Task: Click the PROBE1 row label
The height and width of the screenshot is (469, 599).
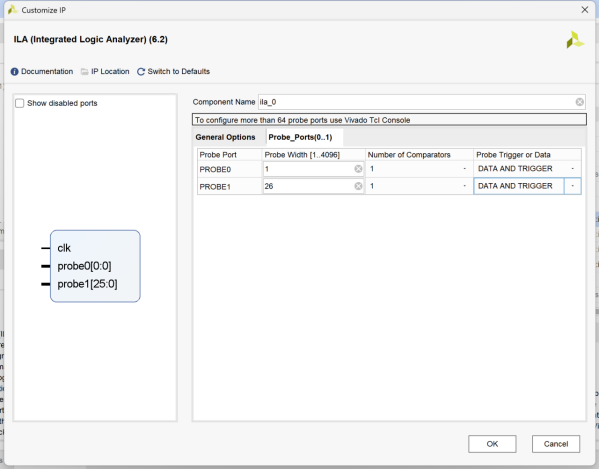Action: point(215,187)
